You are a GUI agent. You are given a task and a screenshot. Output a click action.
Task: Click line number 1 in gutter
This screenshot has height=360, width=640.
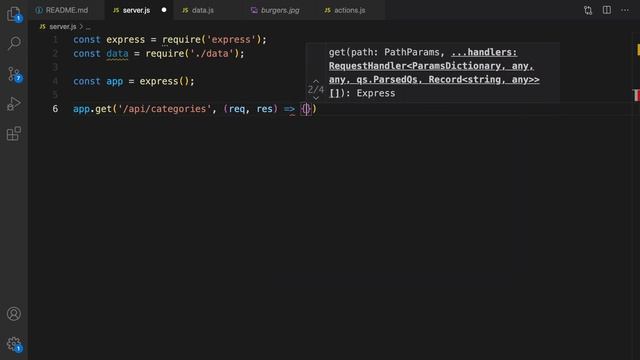(x=55, y=40)
